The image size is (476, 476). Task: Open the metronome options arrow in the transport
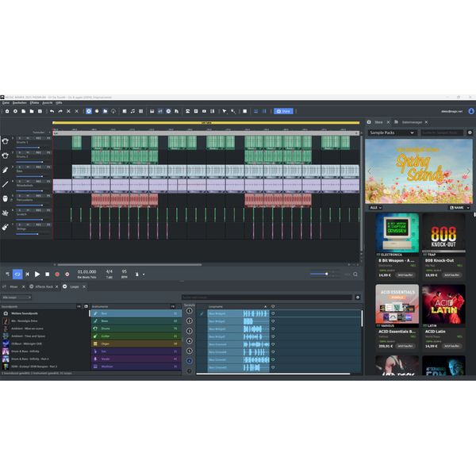click(x=144, y=274)
